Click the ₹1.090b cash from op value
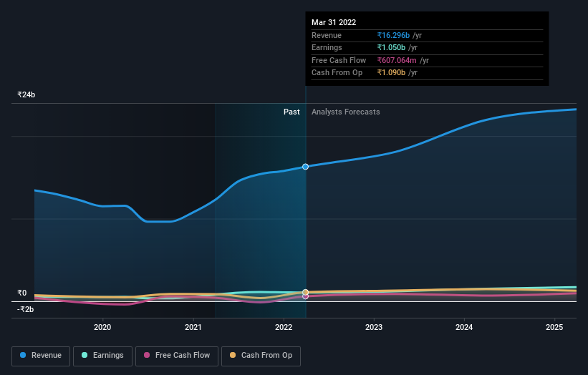 click(391, 73)
